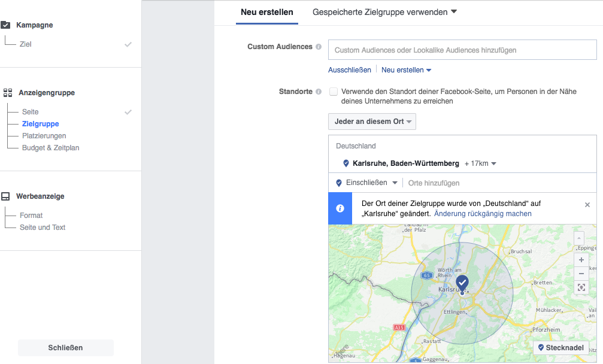The height and width of the screenshot is (364, 603).
Task: Open the Einschließen dropdown
Action: pyautogui.click(x=371, y=183)
